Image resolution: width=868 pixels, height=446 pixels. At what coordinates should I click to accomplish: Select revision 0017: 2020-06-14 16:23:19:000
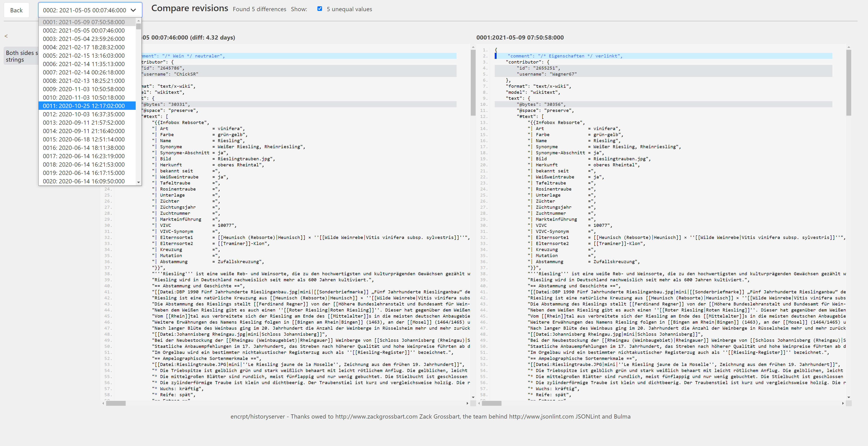pyautogui.click(x=87, y=156)
